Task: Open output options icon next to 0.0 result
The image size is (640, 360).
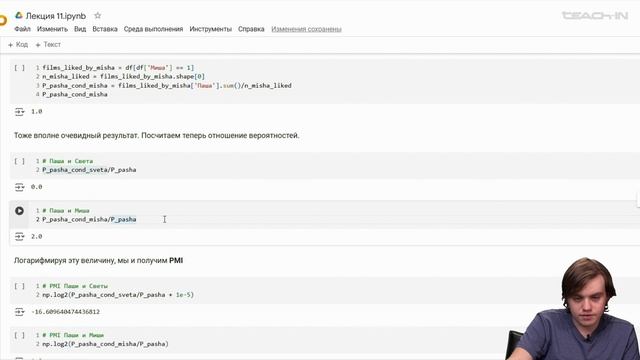Action: [19, 187]
